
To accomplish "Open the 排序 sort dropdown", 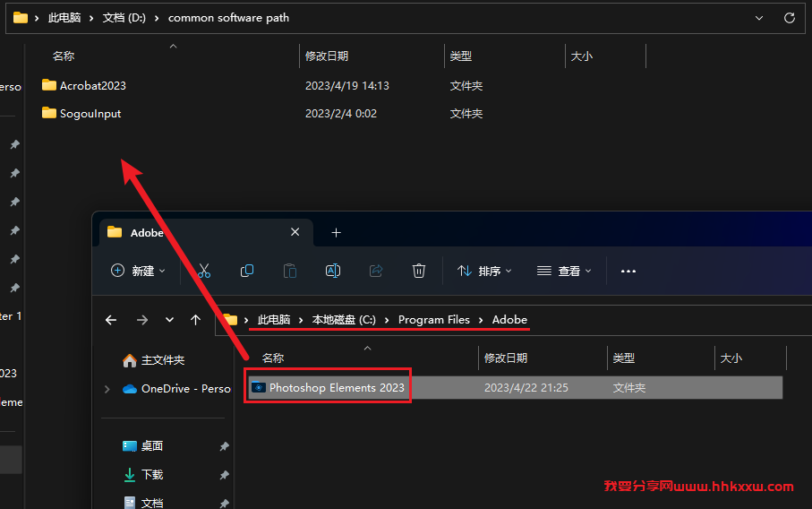I will (484, 271).
